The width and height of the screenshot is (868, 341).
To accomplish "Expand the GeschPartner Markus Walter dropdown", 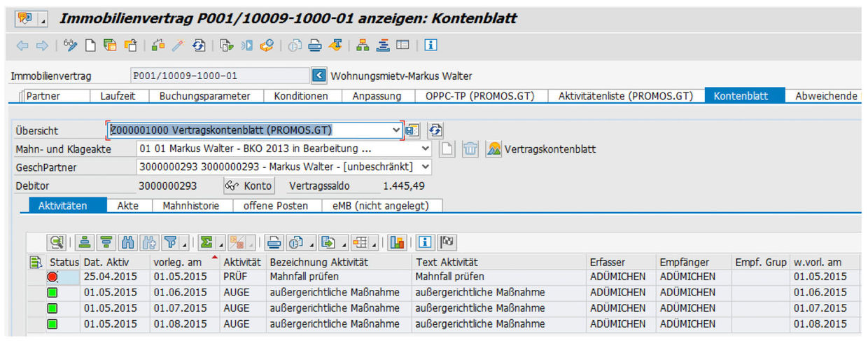I will [425, 167].
